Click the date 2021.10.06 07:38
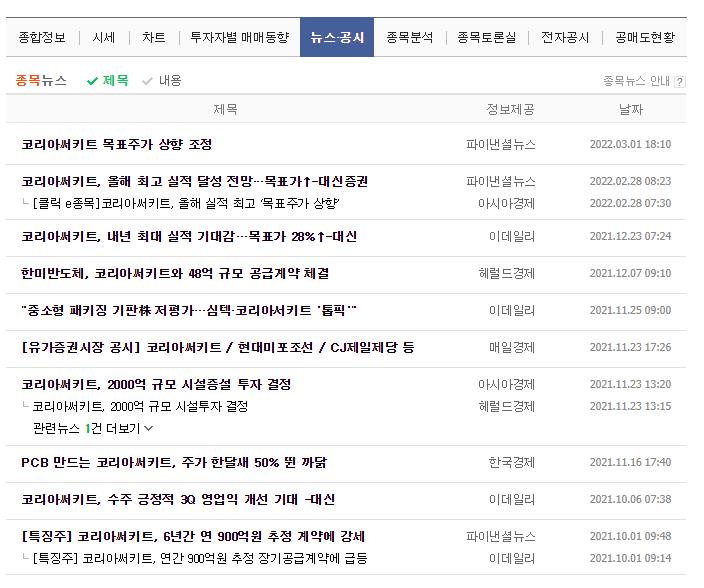 [630, 499]
